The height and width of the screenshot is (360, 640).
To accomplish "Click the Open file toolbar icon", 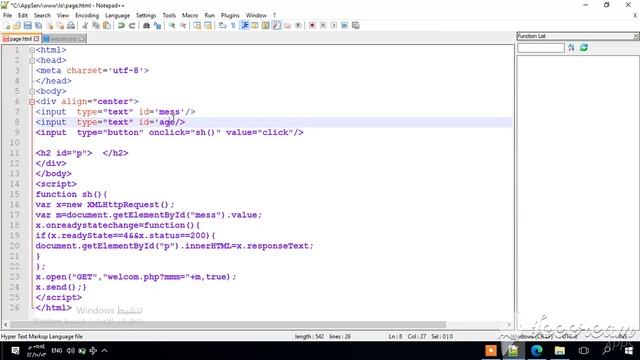I will 17,26.
